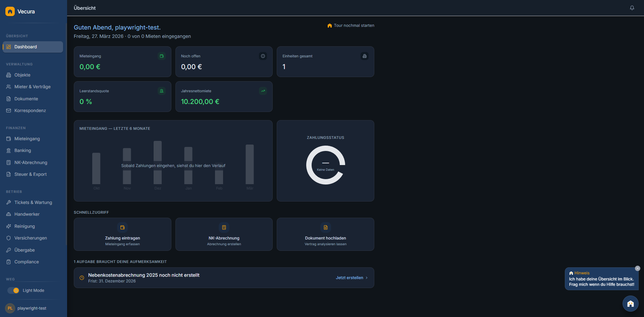
Task: Open Korrespondenz from the sidebar
Action: (30, 110)
